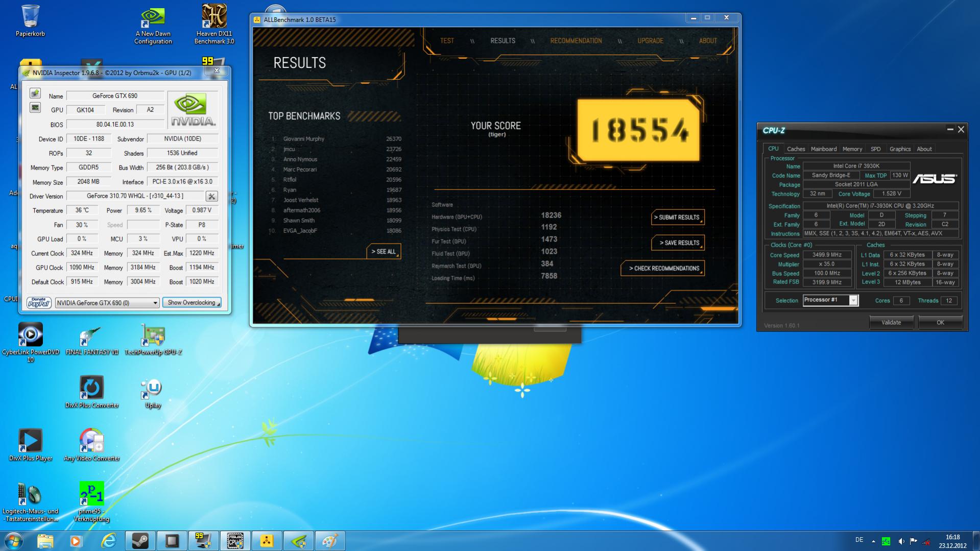Open Any Video Converter desktop icon

tap(92, 445)
